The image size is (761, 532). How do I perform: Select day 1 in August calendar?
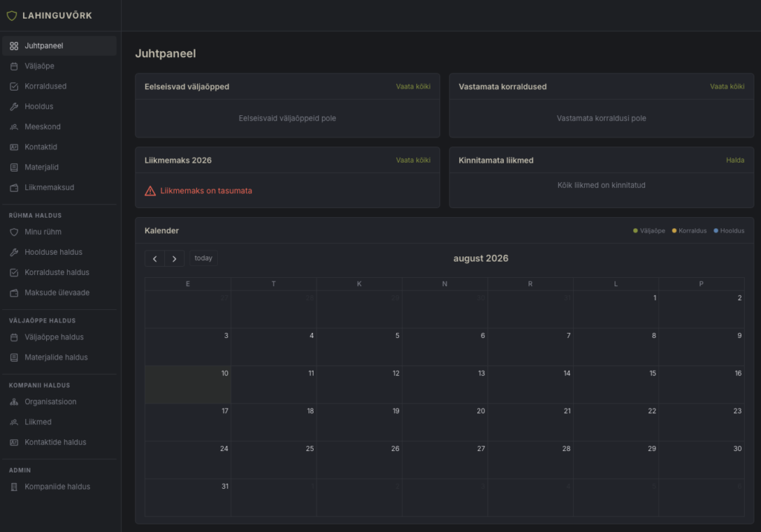(x=615, y=309)
